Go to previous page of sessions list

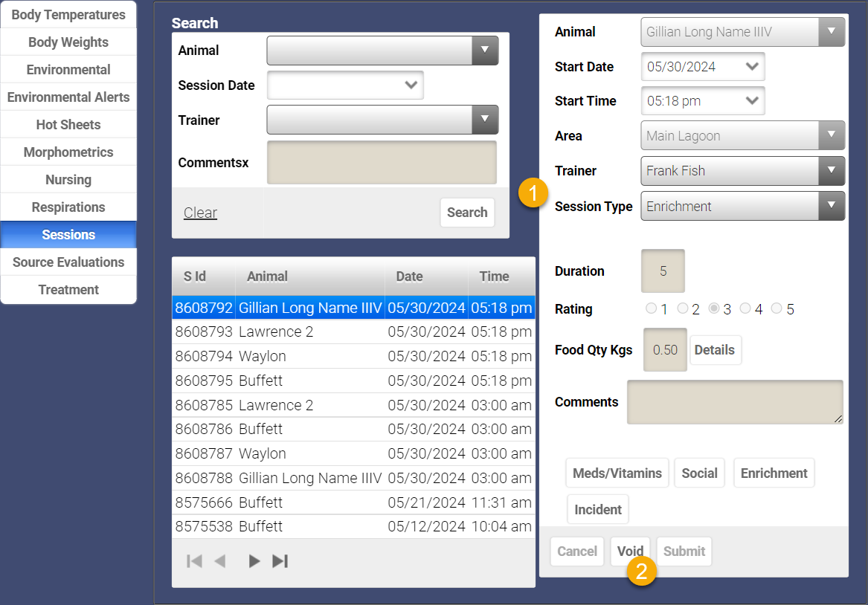(220, 561)
